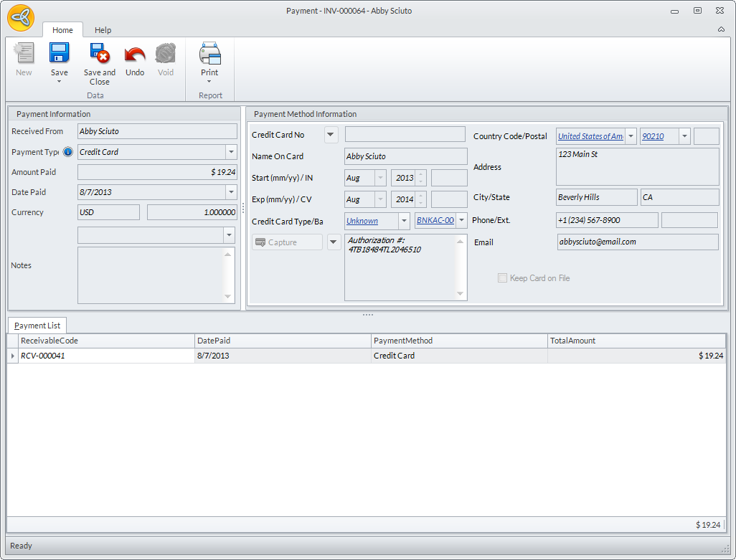Click the Undo arrow icon

[135, 54]
